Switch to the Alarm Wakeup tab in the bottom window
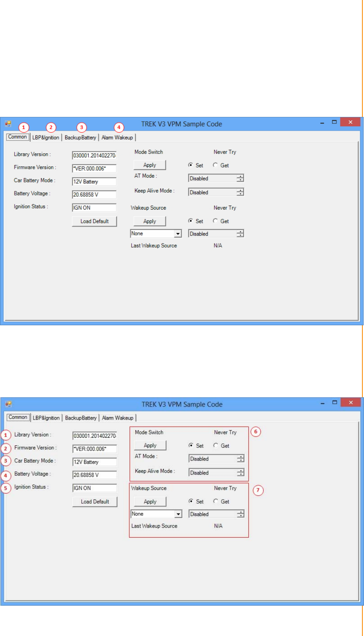The image size is (364, 636). pyautogui.click(x=118, y=418)
